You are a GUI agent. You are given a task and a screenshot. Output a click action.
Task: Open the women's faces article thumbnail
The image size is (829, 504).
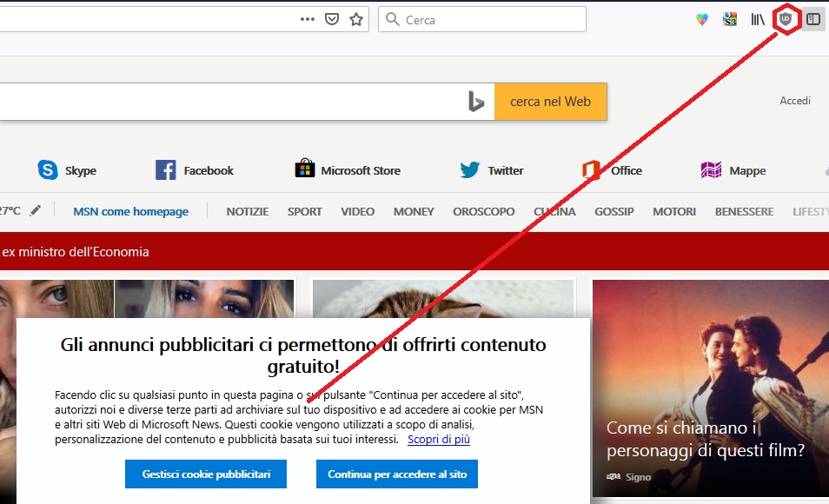point(147,299)
